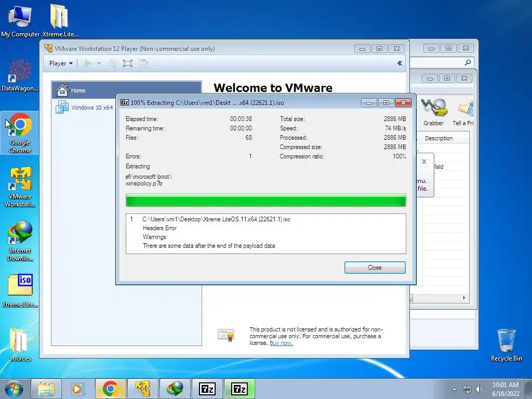Open My Computer desktop icon

20,21
